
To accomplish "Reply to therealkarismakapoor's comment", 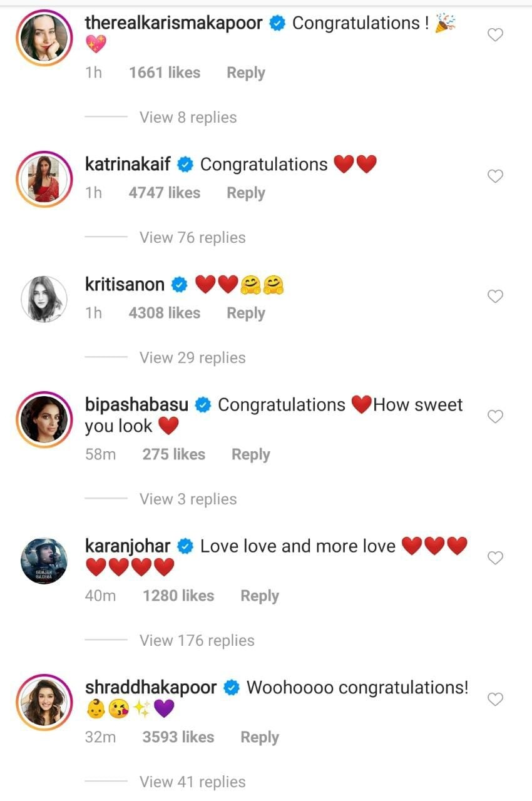I will (x=245, y=73).
